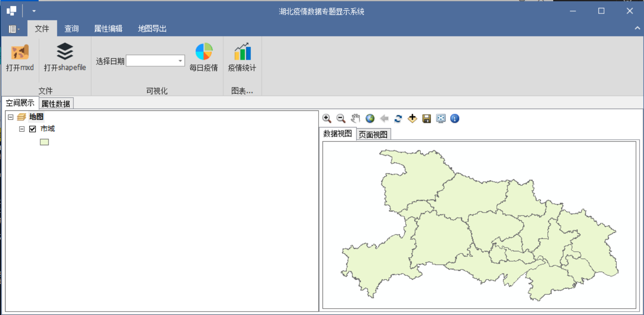Save the map document
The image size is (644, 315).
426,118
